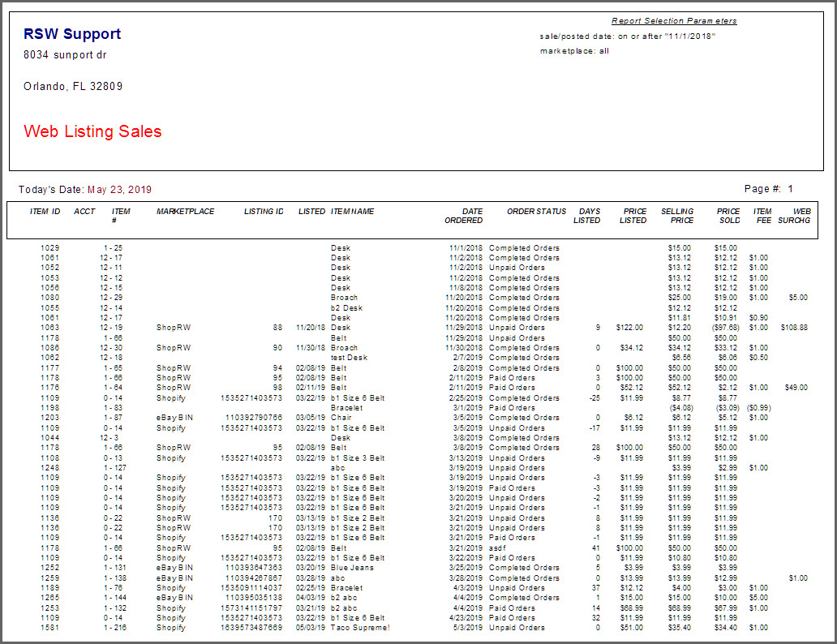Click the PRICE SOLD column header
Image resolution: width=837 pixels, height=644 pixels.
point(728,215)
